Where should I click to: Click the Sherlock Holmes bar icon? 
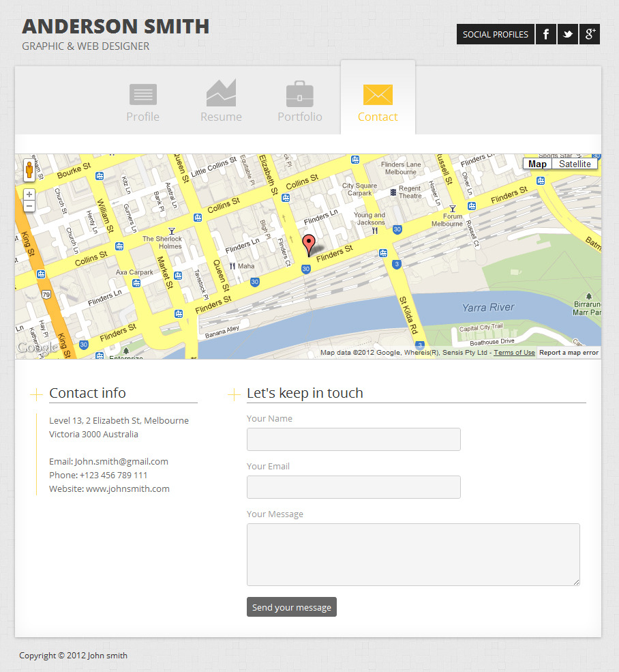[171, 231]
